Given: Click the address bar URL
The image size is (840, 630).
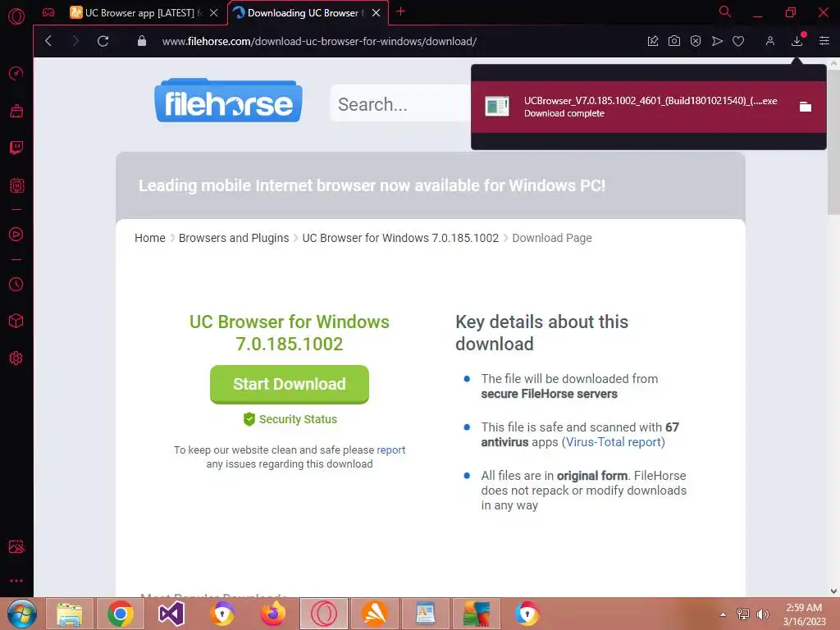Looking at the screenshot, I should coord(319,41).
